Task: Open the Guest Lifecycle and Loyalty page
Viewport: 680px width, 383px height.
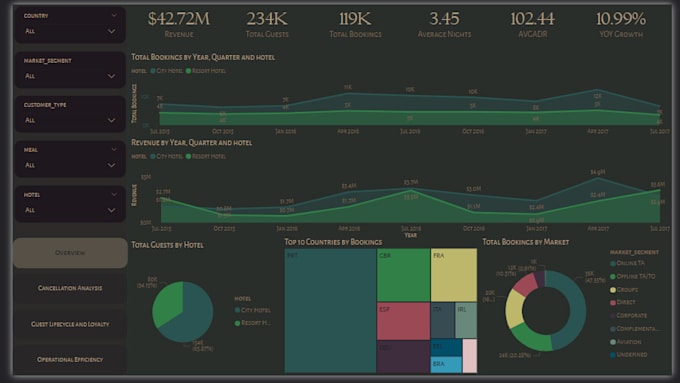Action: pyautogui.click(x=70, y=324)
